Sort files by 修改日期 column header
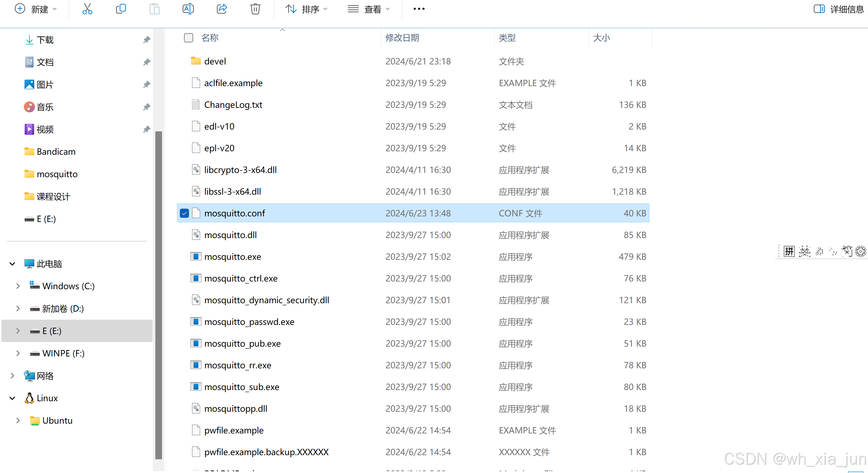The height and width of the screenshot is (473, 868). tap(402, 38)
